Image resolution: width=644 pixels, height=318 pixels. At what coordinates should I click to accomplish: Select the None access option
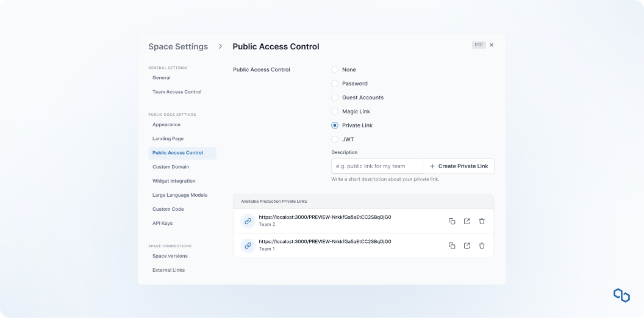(335, 70)
